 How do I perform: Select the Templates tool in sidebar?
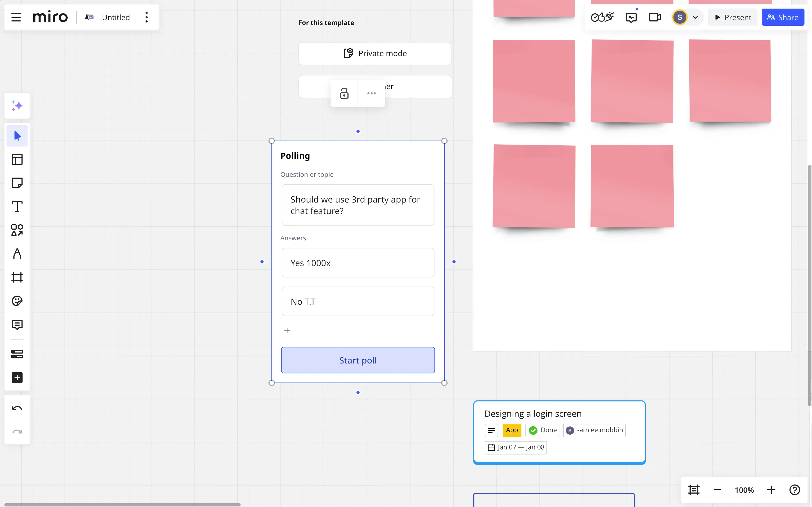point(17,159)
